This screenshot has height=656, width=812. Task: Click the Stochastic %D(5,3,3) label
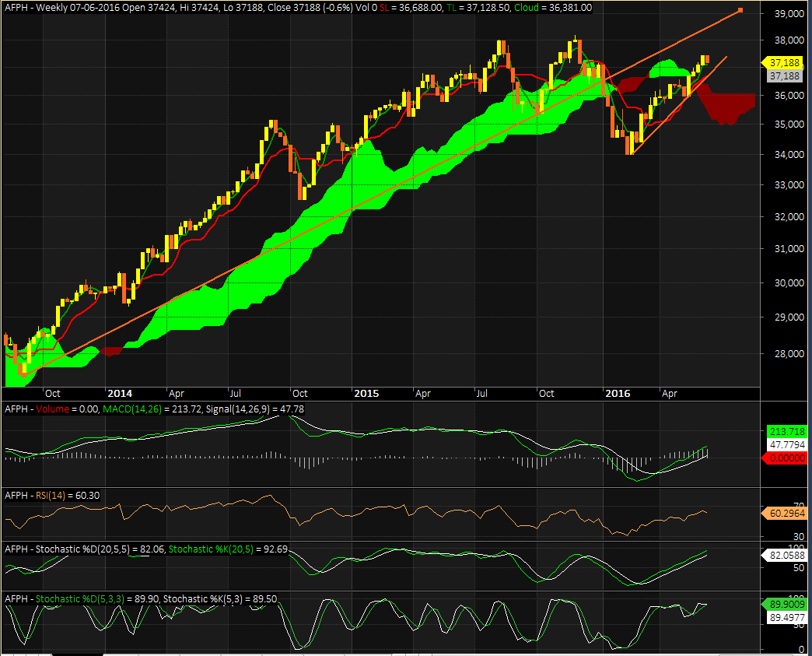coord(80,599)
